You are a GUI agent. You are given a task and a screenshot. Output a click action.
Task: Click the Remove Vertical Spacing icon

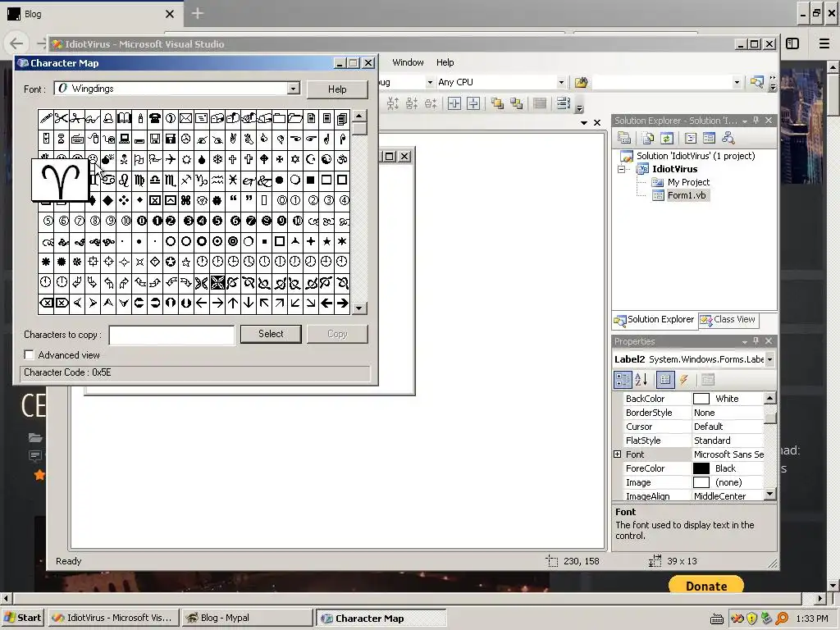tap(431, 103)
